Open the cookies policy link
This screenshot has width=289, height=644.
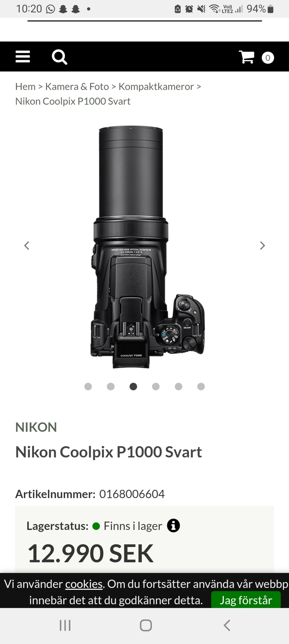pos(84,584)
